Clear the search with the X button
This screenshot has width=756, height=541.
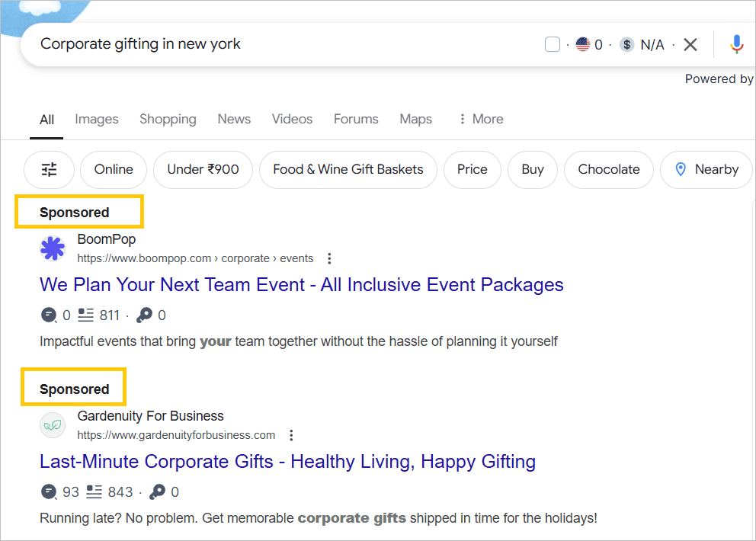(690, 44)
